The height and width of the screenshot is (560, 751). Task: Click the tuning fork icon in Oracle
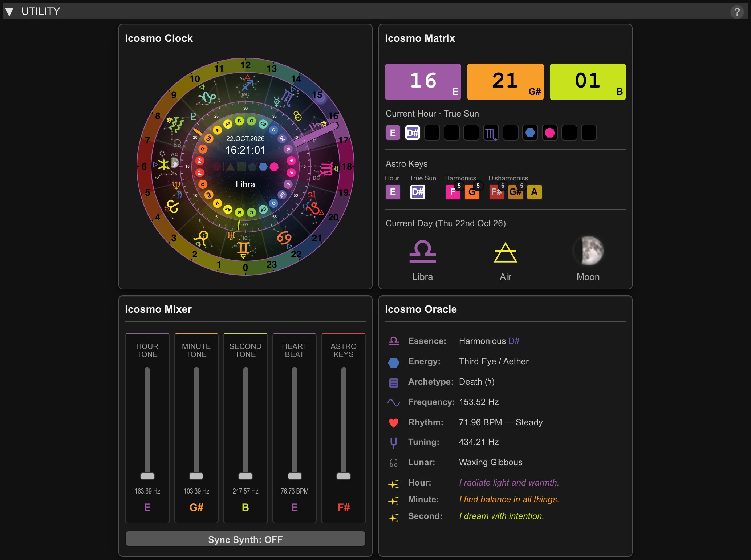point(393,443)
